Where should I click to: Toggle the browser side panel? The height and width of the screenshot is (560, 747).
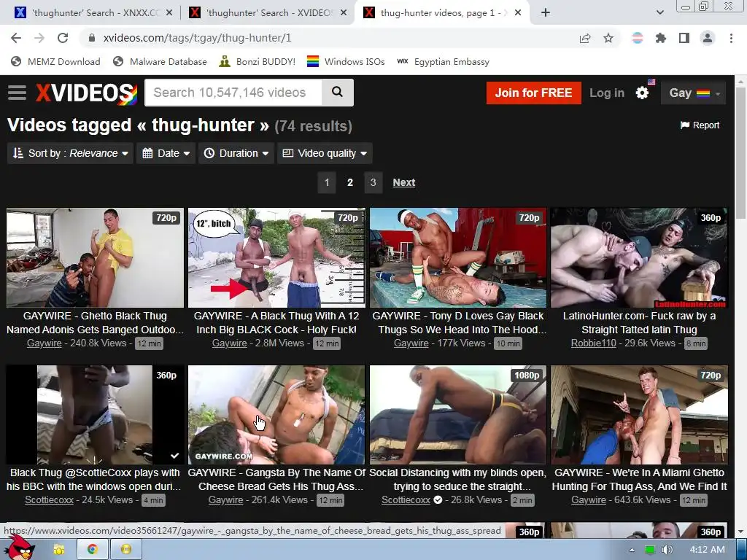tap(684, 38)
